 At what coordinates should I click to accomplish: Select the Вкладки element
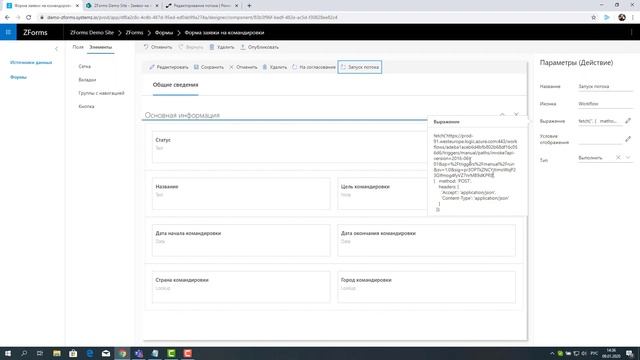click(87, 80)
